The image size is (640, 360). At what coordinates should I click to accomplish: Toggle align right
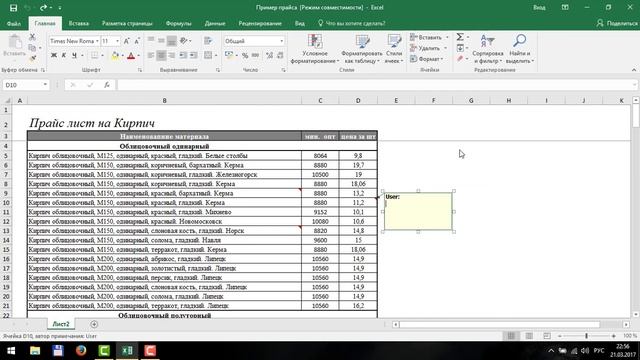172,55
